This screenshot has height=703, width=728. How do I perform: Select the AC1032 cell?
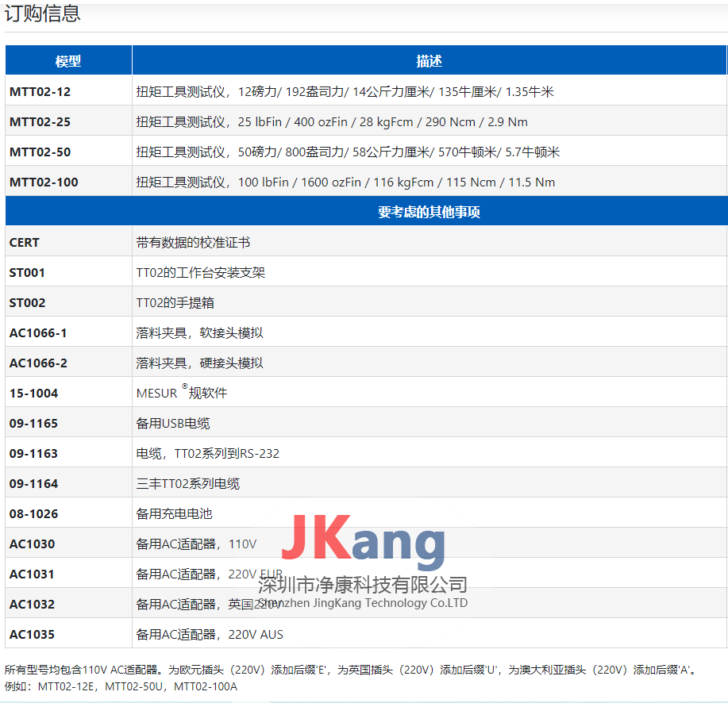pyautogui.click(x=68, y=604)
